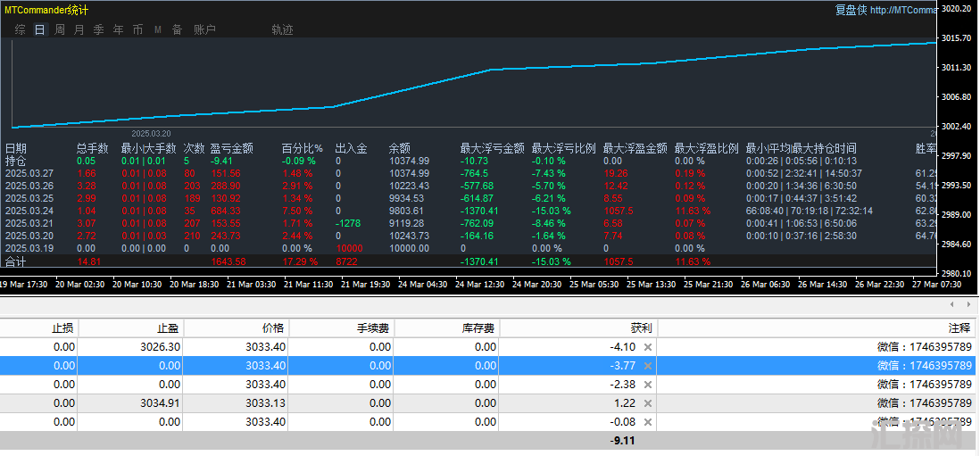Image resolution: width=980 pixels, height=456 pixels.
Task: Select the 2025.03.24 daily statistics row
Action: [29, 211]
